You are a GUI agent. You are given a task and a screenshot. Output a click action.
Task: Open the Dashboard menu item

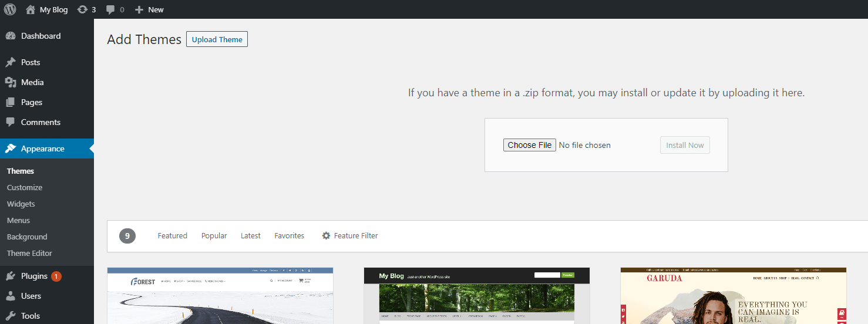coord(47,36)
